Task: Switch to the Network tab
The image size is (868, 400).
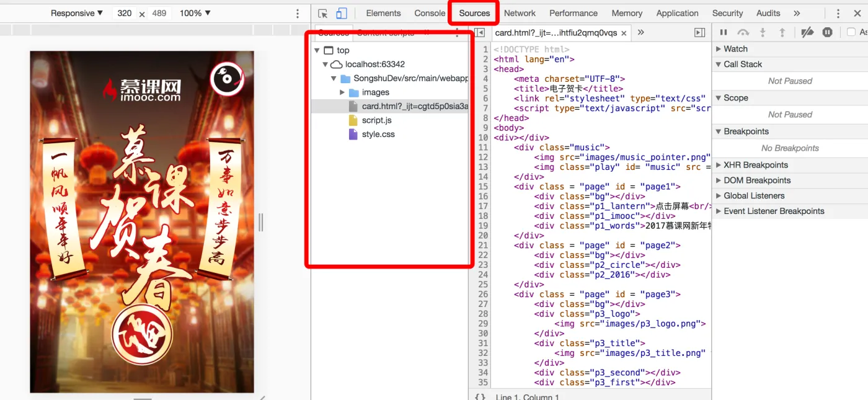Action: click(x=520, y=13)
